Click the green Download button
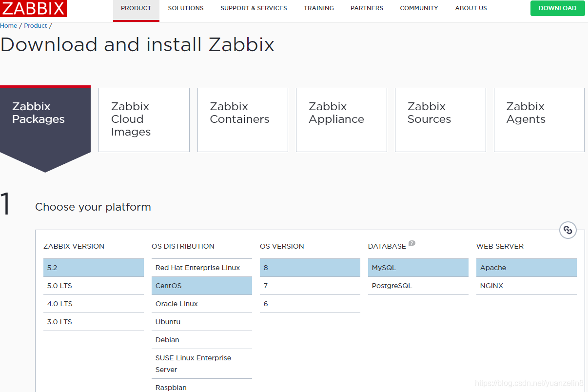 (557, 8)
